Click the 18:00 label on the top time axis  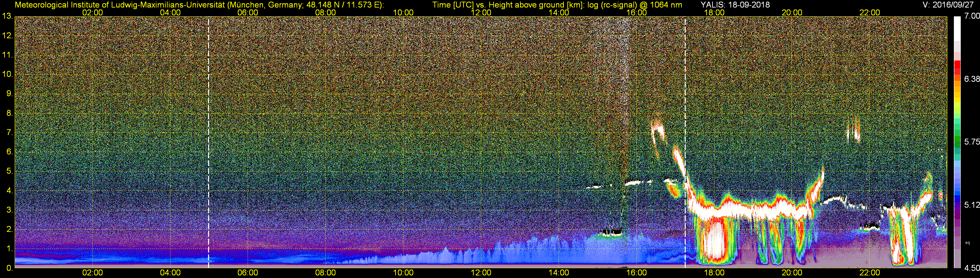(x=714, y=12)
